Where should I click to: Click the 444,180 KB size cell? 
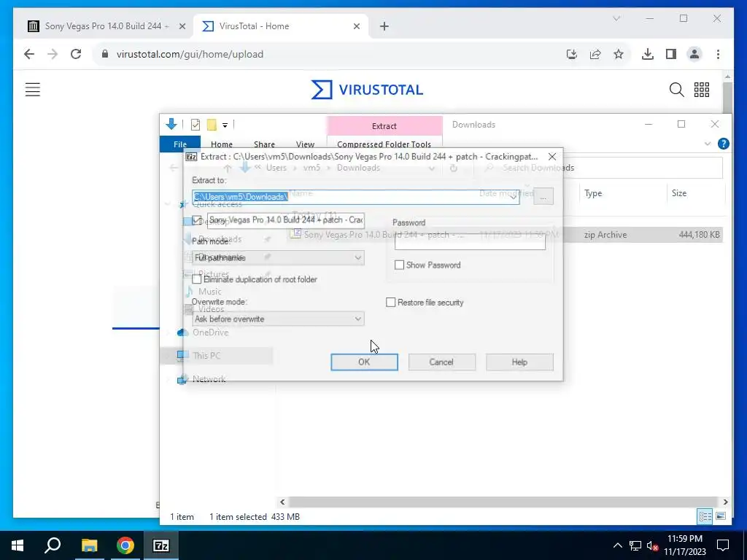699,235
